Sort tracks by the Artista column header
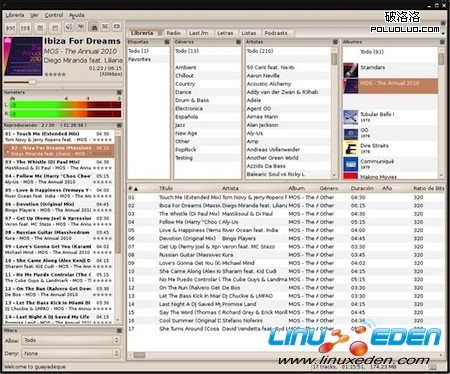The height and width of the screenshot is (374, 450). (x=230, y=188)
